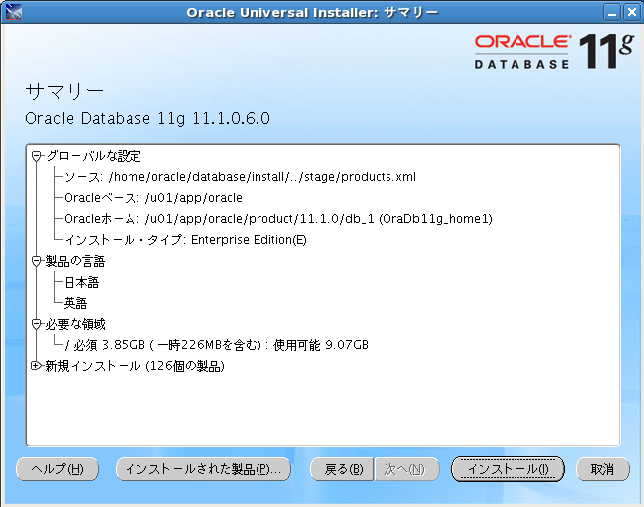Select the 英語 language entry
This screenshot has width=644, height=507.
point(76,303)
